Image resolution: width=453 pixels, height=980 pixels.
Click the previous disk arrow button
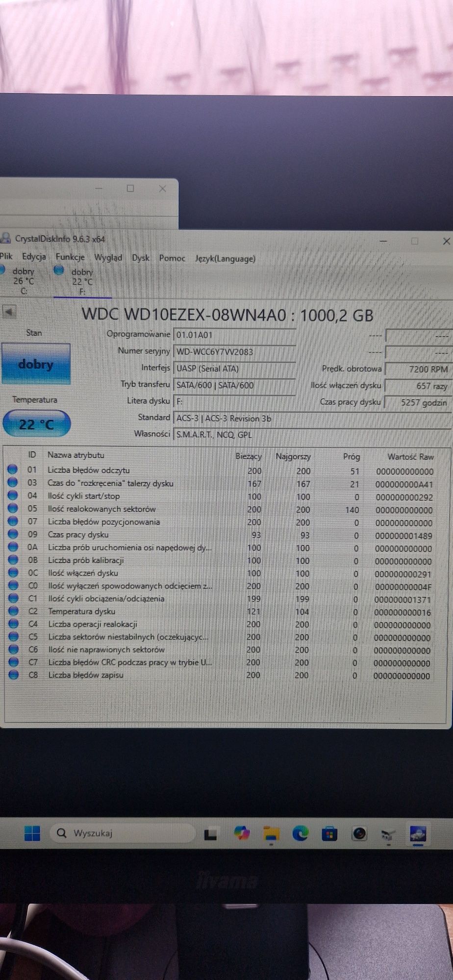tap(9, 311)
